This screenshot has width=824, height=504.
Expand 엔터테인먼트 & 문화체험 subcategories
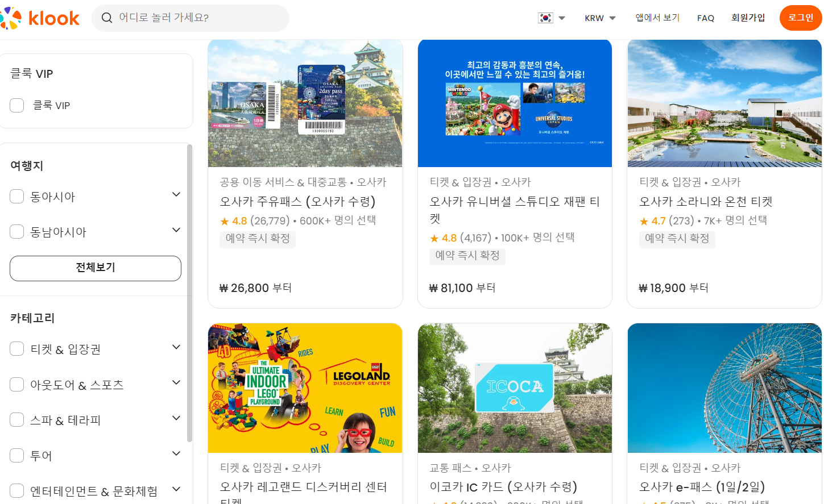pos(176,489)
